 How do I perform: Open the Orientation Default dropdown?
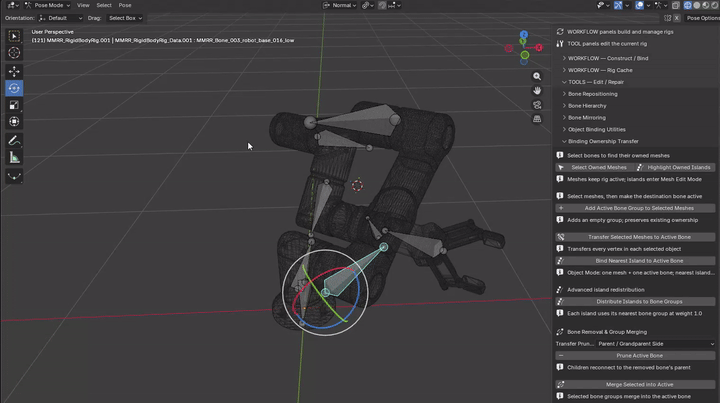(x=61, y=18)
